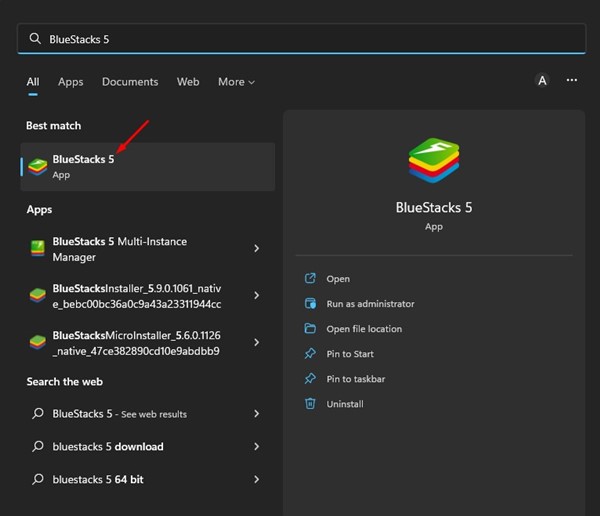Viewport: 600px width, 516px height.
Task: Expand Multi-Instance Manager result chevron
Action: point(257,248)
